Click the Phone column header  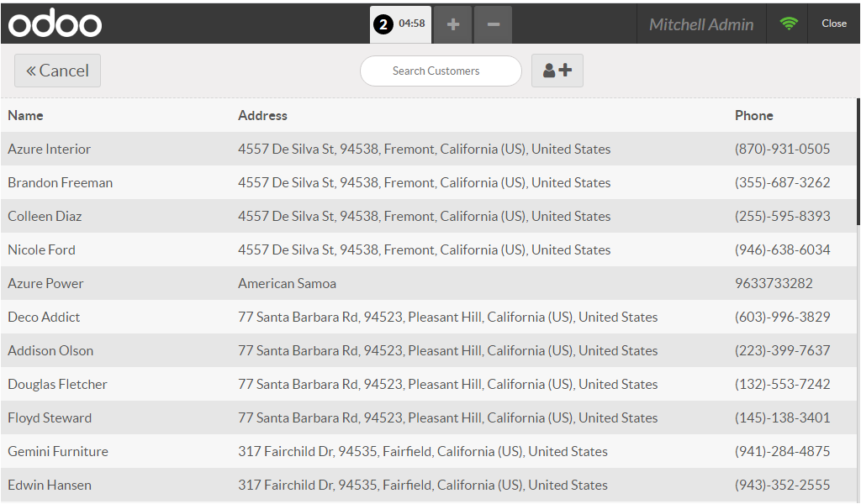(x=754, y=116)
